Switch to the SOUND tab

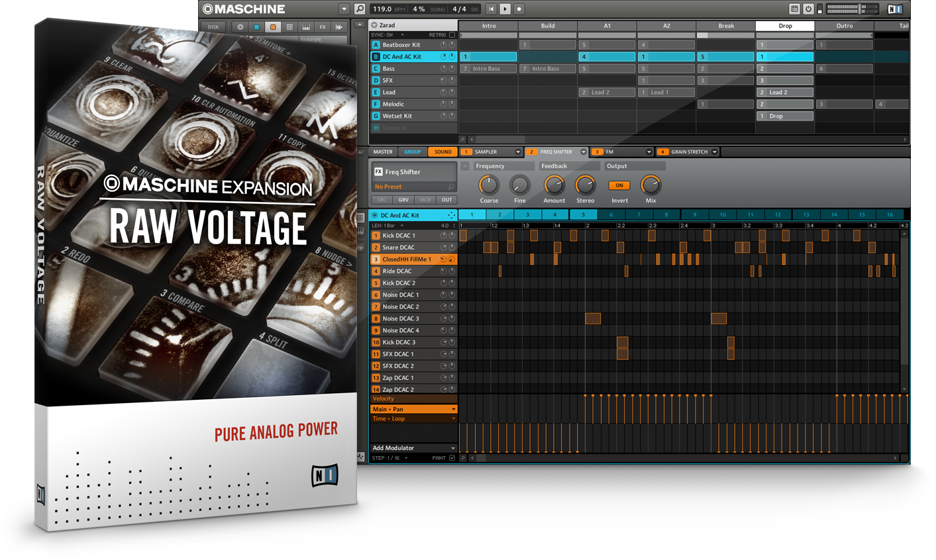(442, 152)
